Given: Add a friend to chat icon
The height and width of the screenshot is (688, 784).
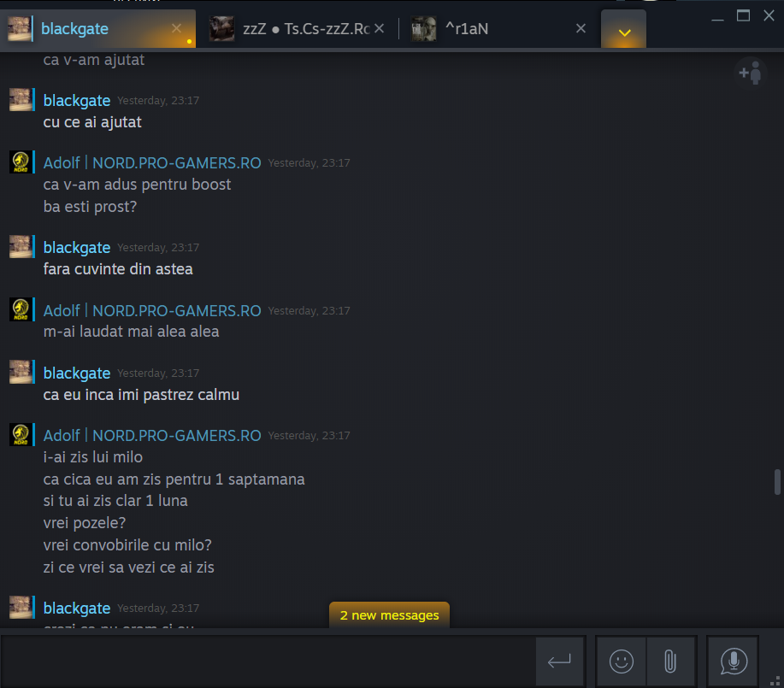Looking at the screenshot, I should (750, 73).
